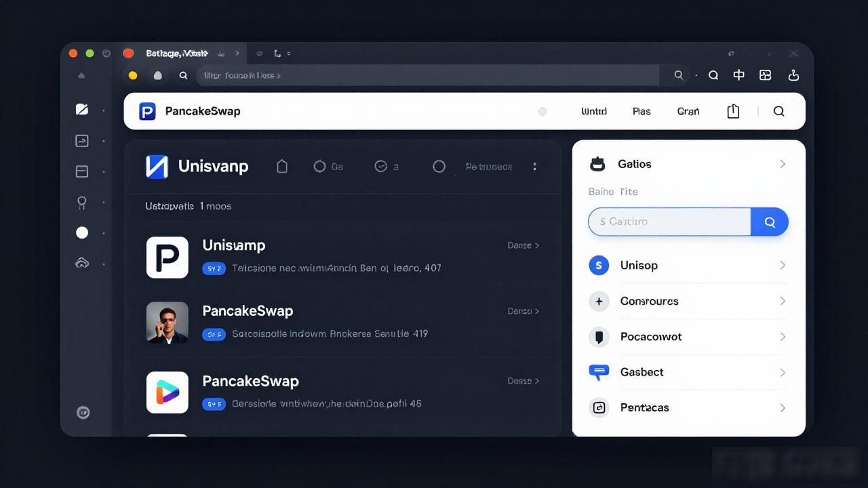Click the Gatios robot icon
The height and width of the screenshot is (488, 868).
click(597, 164)
